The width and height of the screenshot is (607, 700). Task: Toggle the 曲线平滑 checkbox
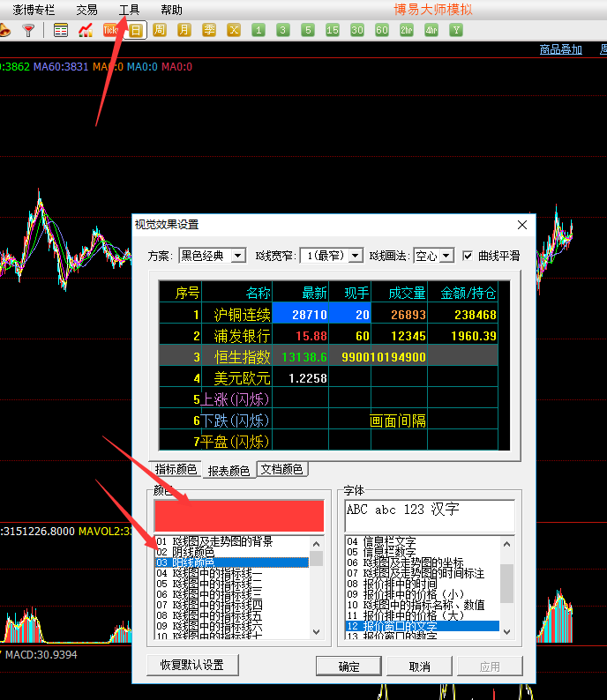tap(468, 256)
